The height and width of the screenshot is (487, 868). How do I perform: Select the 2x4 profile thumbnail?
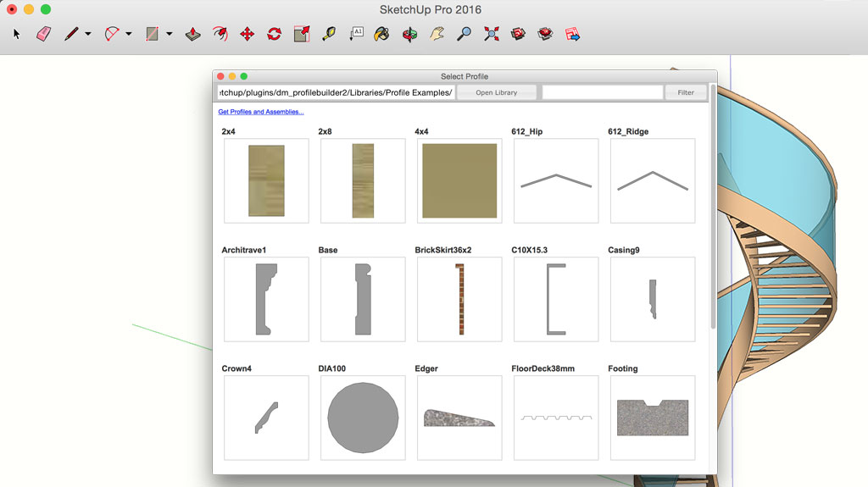coord(266,181)
